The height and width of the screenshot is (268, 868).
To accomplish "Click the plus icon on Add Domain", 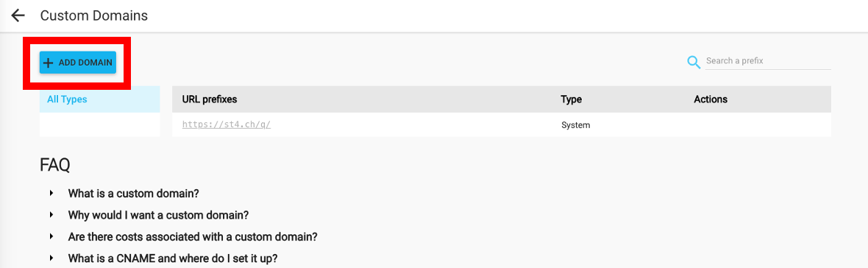I will tap(48, 63).
